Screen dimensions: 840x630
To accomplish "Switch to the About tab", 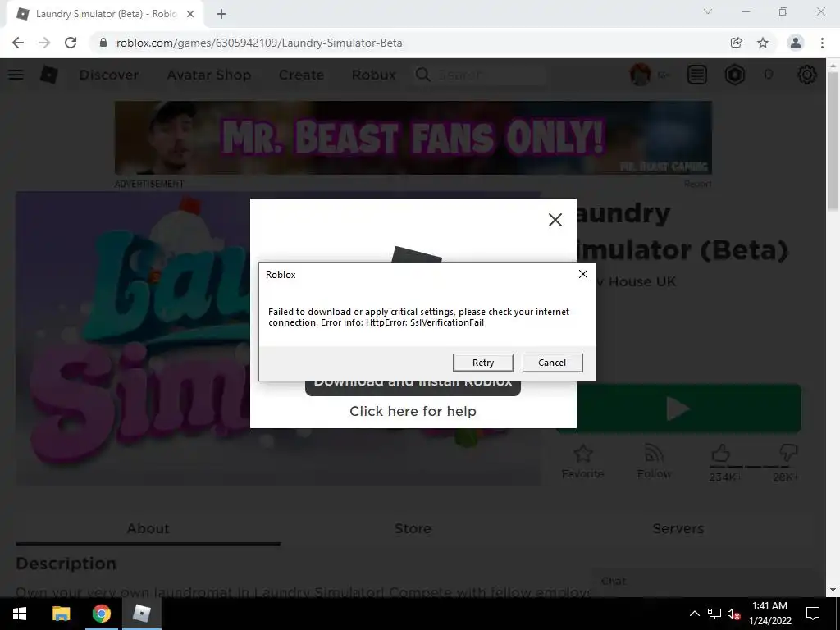I will click(148, 529).
